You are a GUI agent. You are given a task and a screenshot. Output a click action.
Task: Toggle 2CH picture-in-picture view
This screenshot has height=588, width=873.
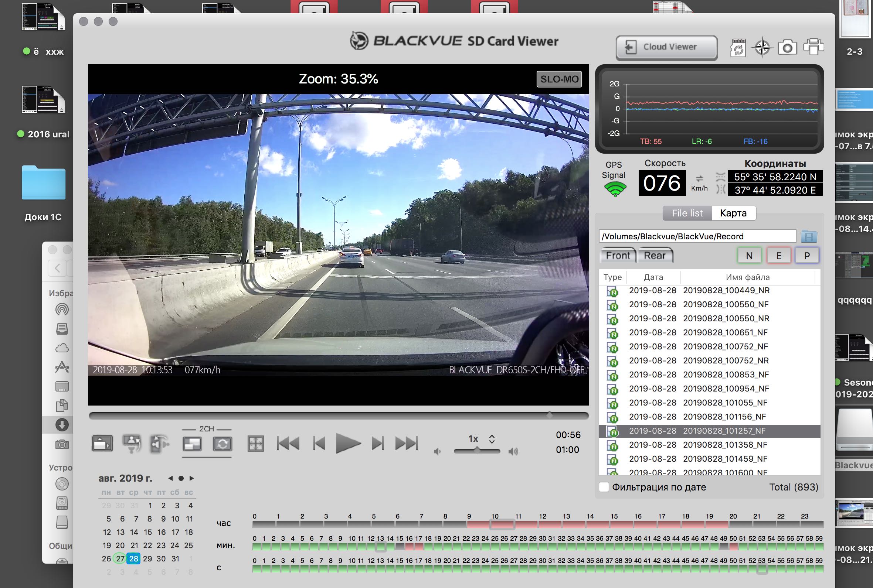192,444
